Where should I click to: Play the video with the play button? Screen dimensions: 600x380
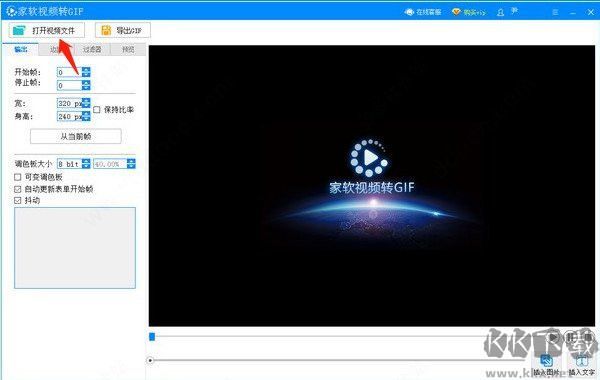pos(553,337)
